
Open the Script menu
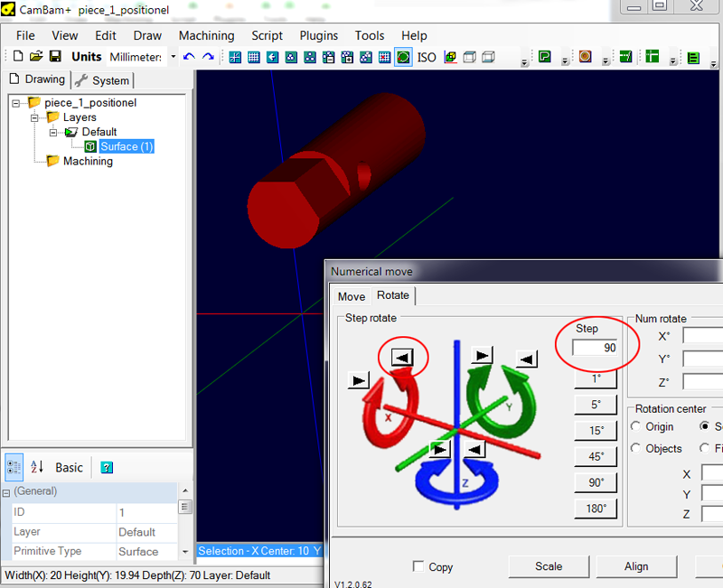point(267,35)
